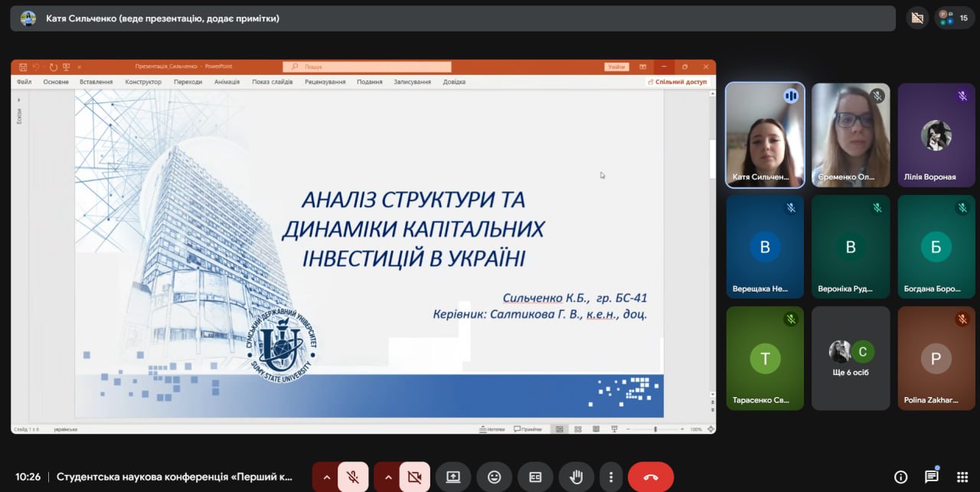Open the chat panel with everyone
This screenshot has width=980, height=492.
pyautogui.click(x=931, y=477)
